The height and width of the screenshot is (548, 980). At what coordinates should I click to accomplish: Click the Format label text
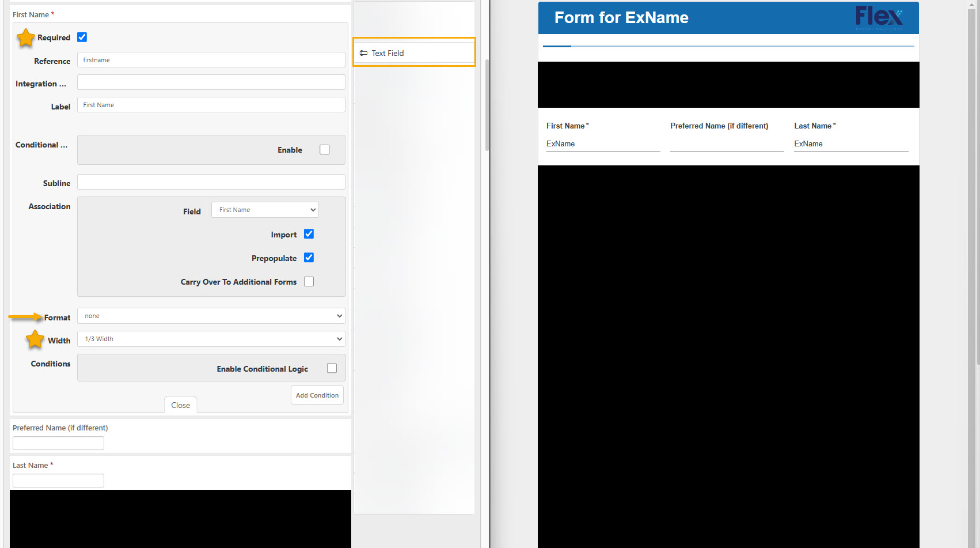pyautogui.click(x=58, y=318)
